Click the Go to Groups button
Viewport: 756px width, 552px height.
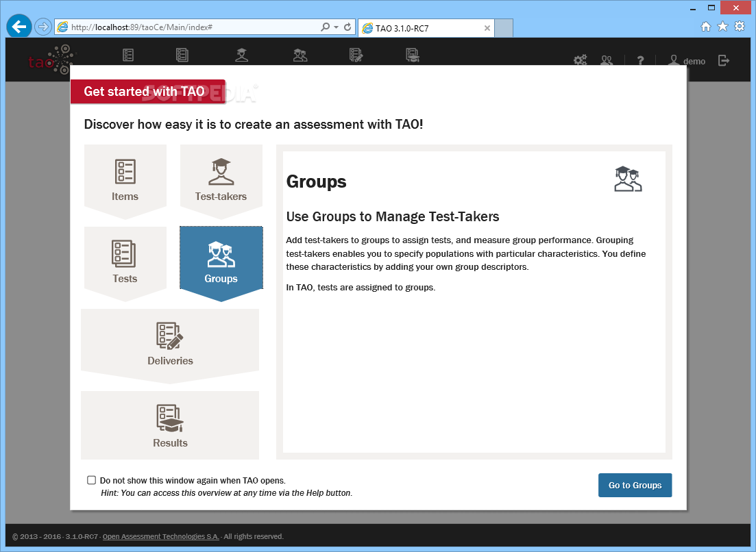pos(635,485)
